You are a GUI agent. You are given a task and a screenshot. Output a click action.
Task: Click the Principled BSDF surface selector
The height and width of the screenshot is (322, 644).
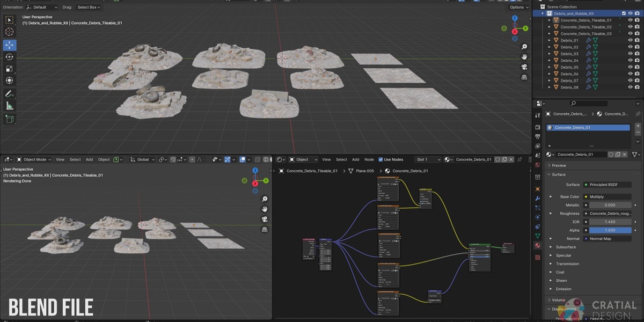[x=607, y=185]
